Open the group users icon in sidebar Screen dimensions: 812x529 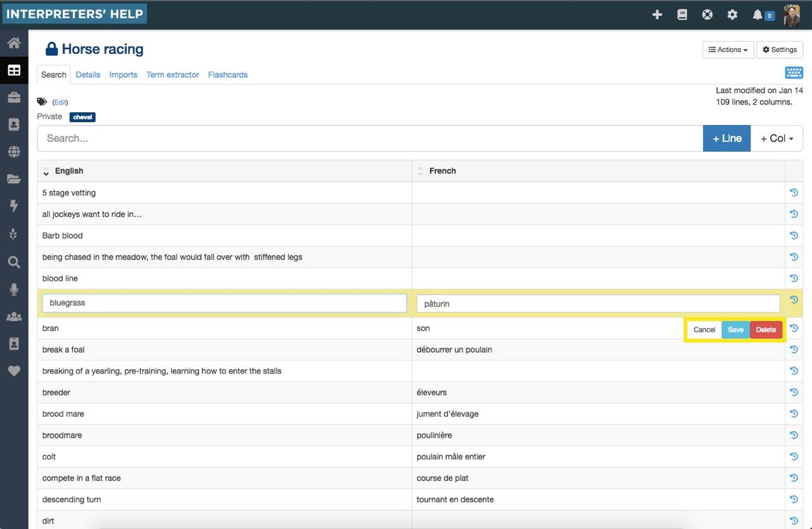pos(14,317)
